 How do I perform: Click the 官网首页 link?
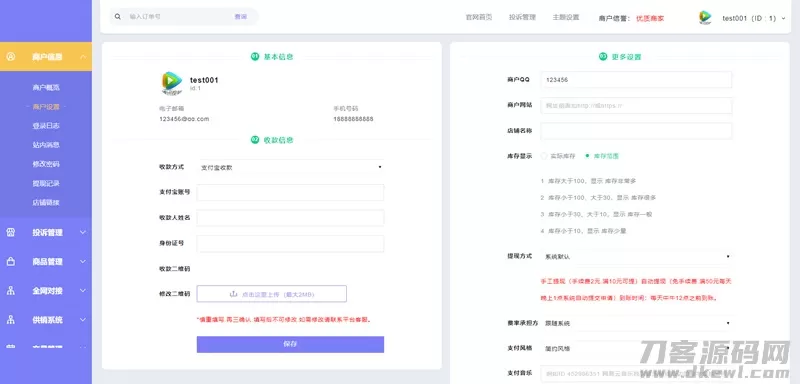(479, 17)
